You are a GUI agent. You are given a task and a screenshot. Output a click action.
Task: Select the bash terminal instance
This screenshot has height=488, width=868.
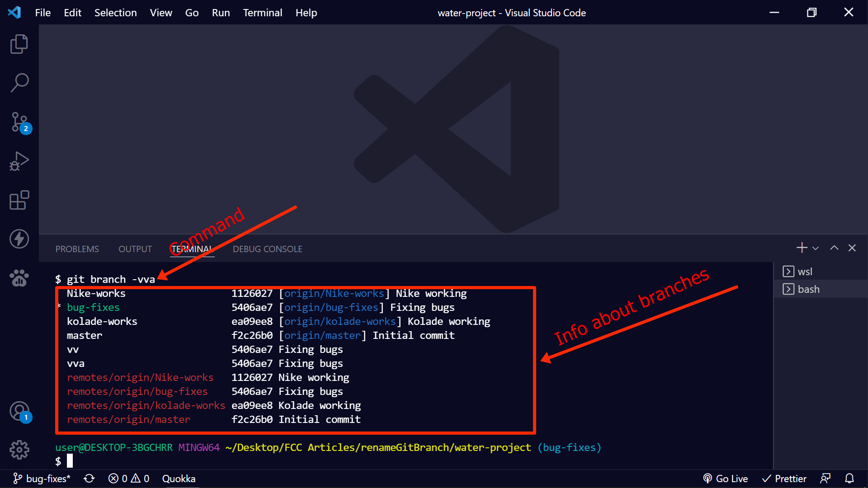pos(821,289)
